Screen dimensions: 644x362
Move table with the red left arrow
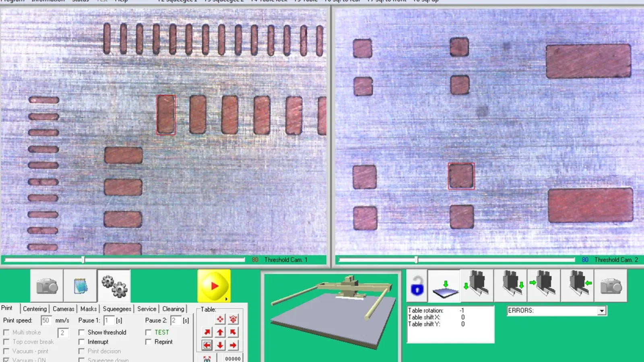point(207,345)
